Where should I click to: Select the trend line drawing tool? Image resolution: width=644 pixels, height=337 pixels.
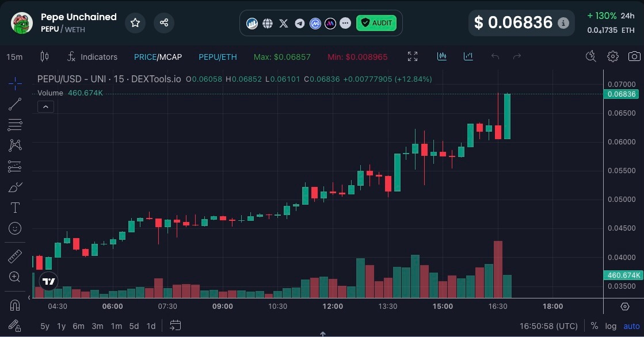pyautogui.click(x=15, y=104)
